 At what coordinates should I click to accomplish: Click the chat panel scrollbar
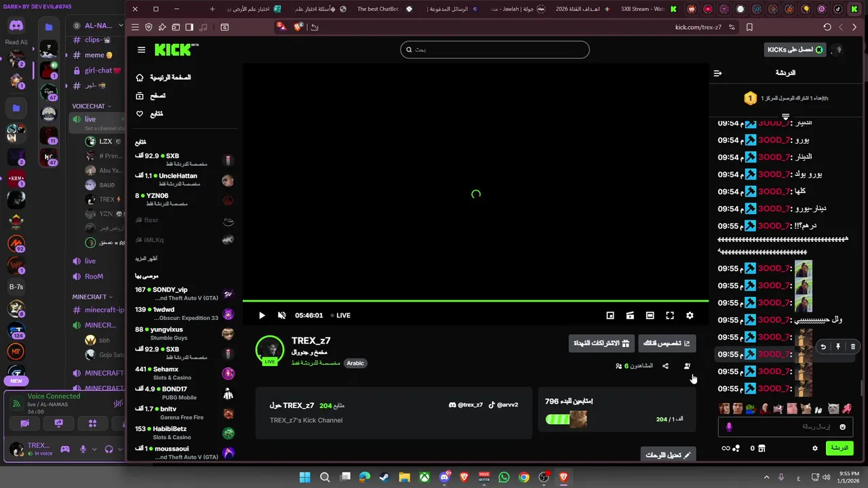coord(863,388)
